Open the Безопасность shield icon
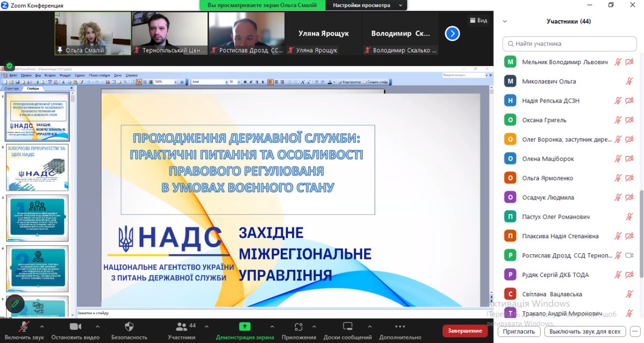The width and height of the screenshot is (644, 343). [x=129, y=326]
